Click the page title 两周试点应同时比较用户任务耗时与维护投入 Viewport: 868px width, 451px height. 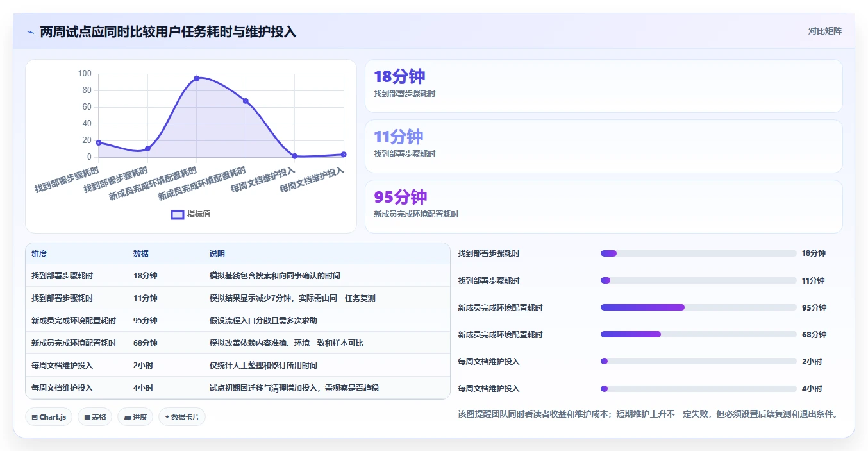point(168,31)
